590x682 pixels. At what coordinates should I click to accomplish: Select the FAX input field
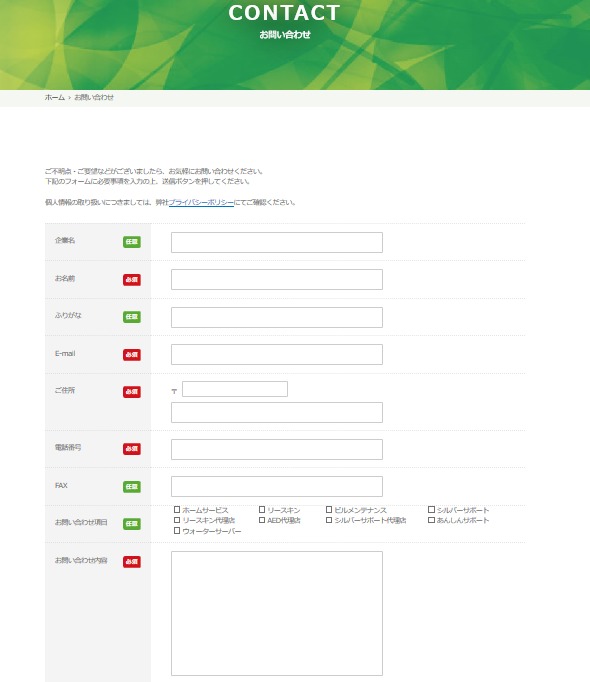click(x=277, y=486)
